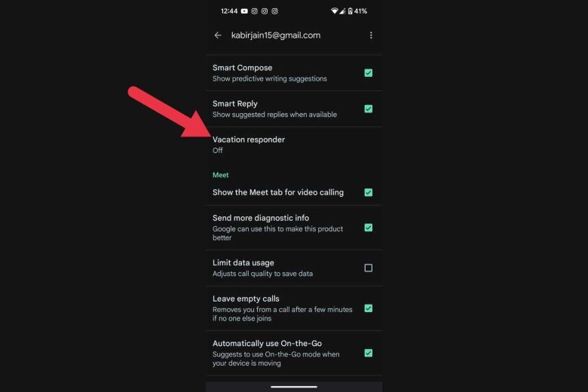Image resolution: width=588 pixels, height=392 pixels.
Task: Tap the cellular signal icon
Action: 342,11
